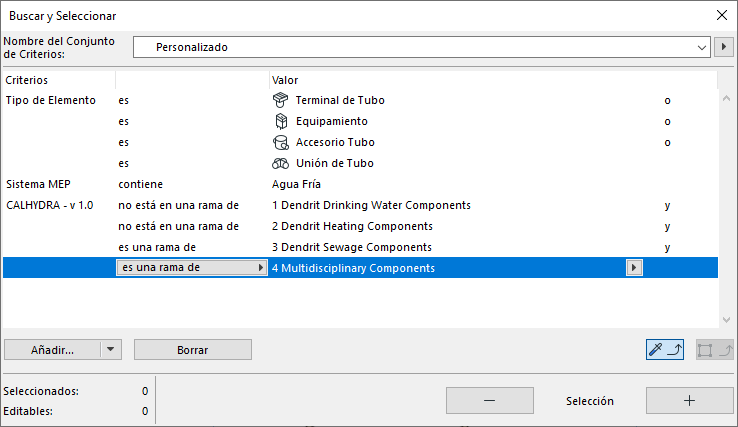Expand the Multidisciplinary Components value arrow
The width and height of the screenshot is (738, 427).
coord(633,268)
